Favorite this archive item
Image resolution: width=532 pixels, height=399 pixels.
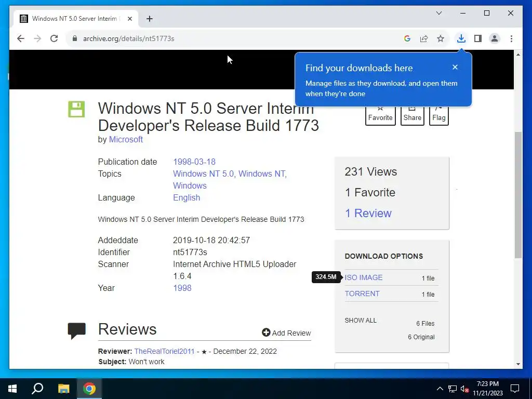[x=380, y=116]
